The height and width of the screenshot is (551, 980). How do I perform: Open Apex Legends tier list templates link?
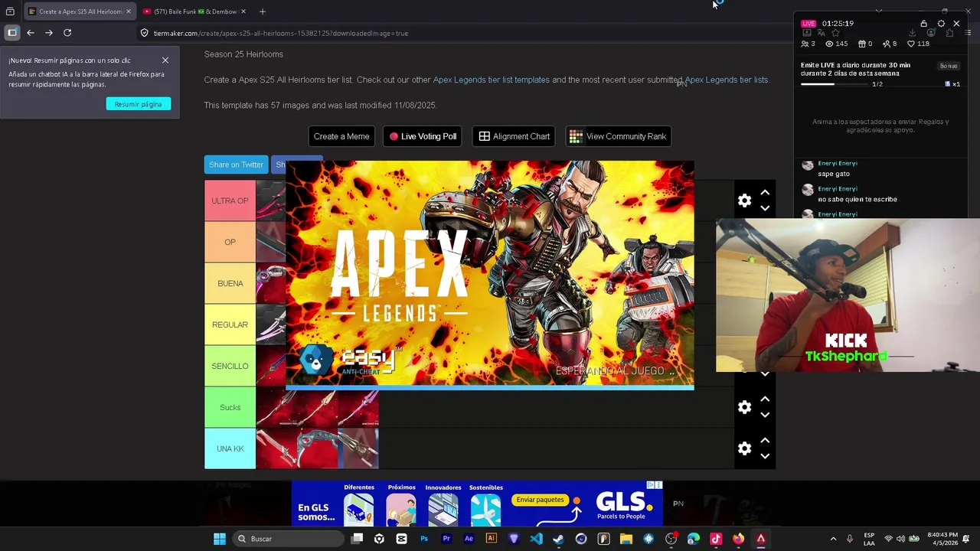491,80
